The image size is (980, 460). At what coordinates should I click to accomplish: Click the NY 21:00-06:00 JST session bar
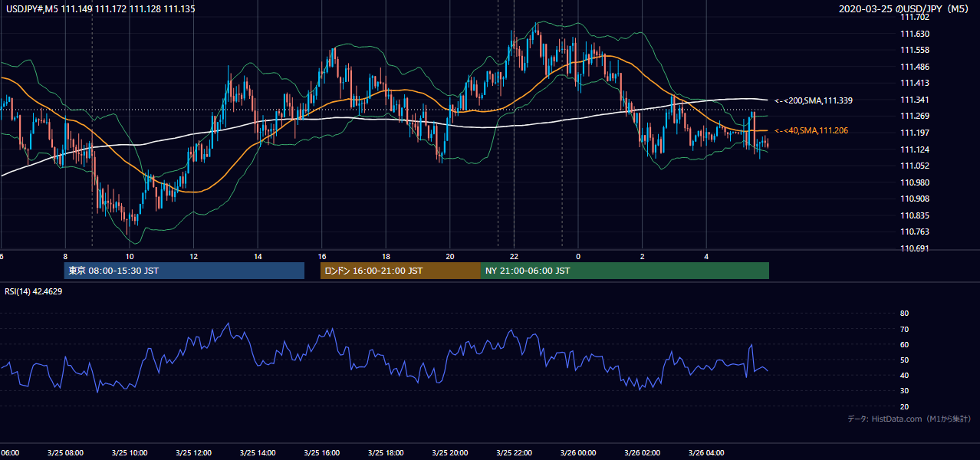[625, 271]
